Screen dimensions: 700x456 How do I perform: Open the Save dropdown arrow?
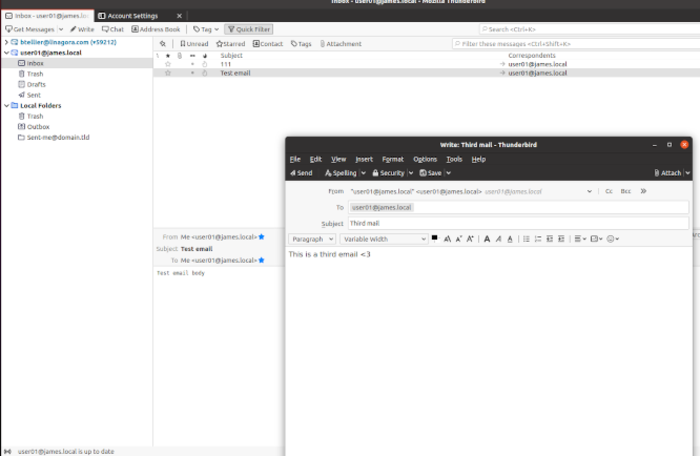[448, 173]
